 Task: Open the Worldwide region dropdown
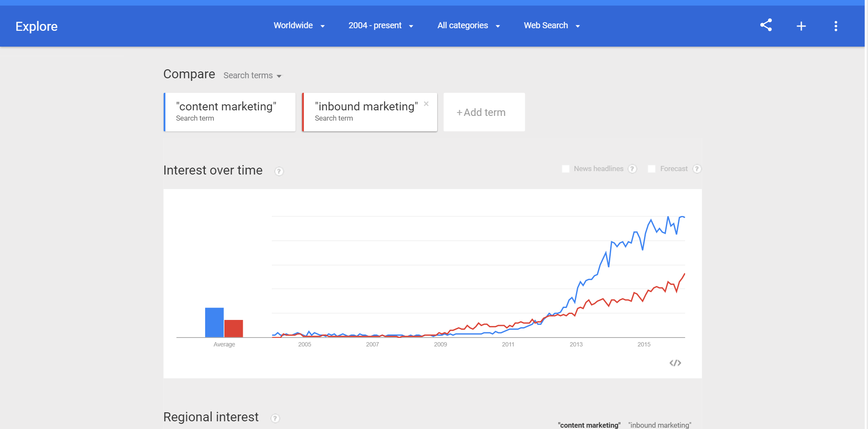coord(299,26)
